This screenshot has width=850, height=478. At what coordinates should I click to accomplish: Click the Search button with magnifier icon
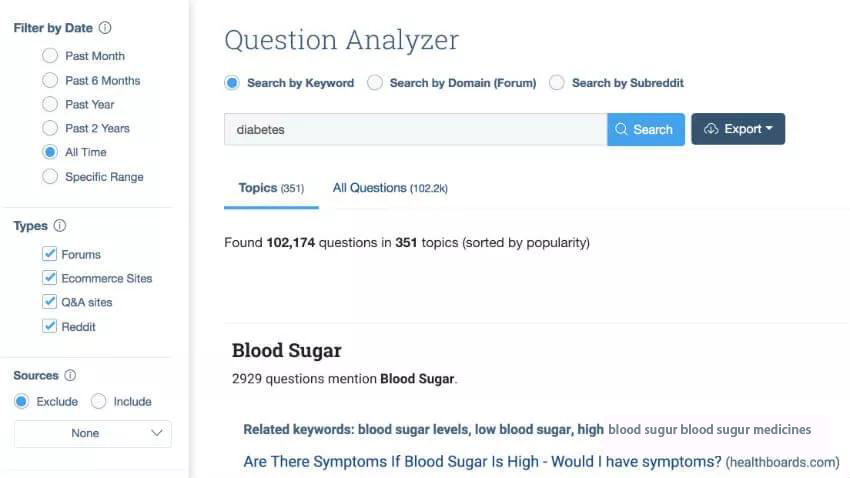tap(645, 129)
